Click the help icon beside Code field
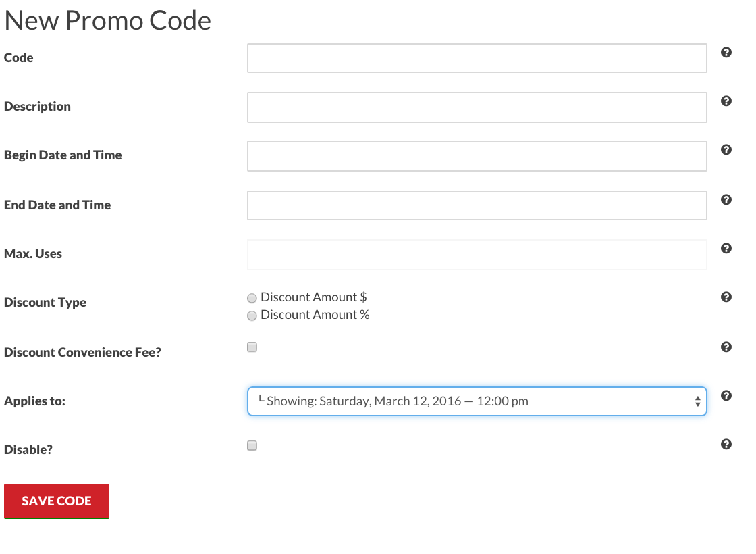This screenshot has width=756, height=554. pos(726,53)
